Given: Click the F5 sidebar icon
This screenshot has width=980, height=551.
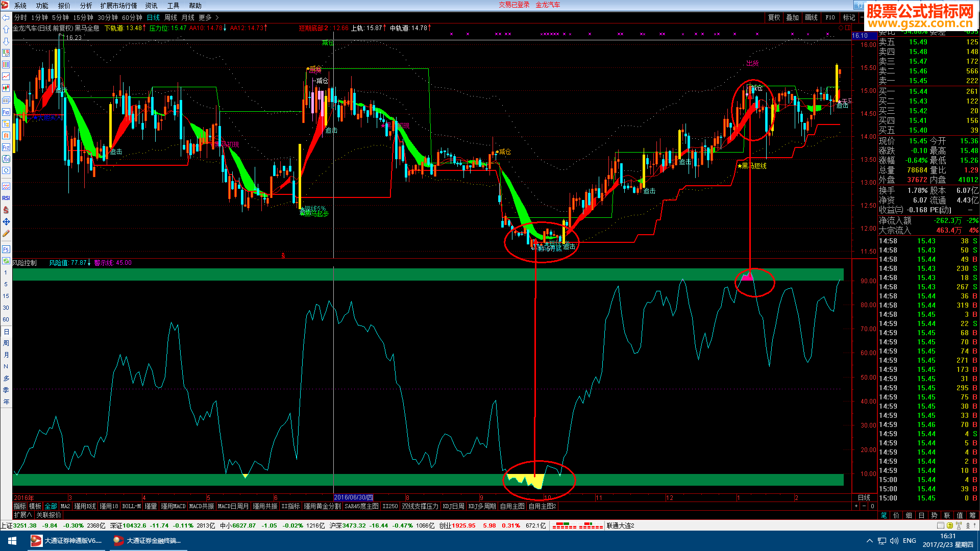Looking at the screenshot, I should point(6,249).
